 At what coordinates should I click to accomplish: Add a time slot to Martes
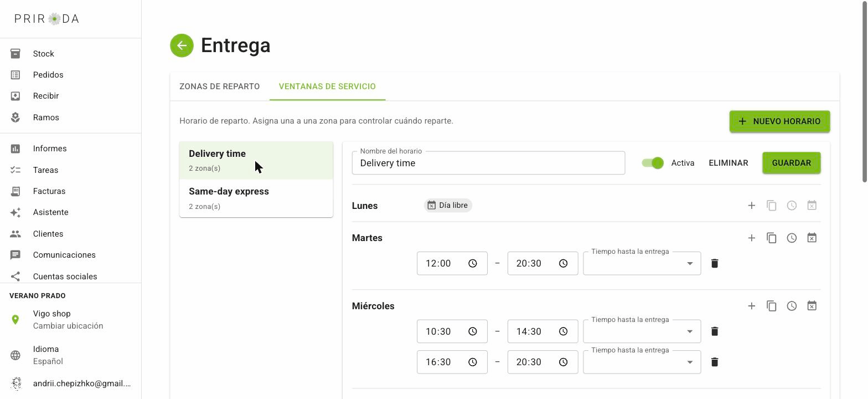tap(751, 238)
